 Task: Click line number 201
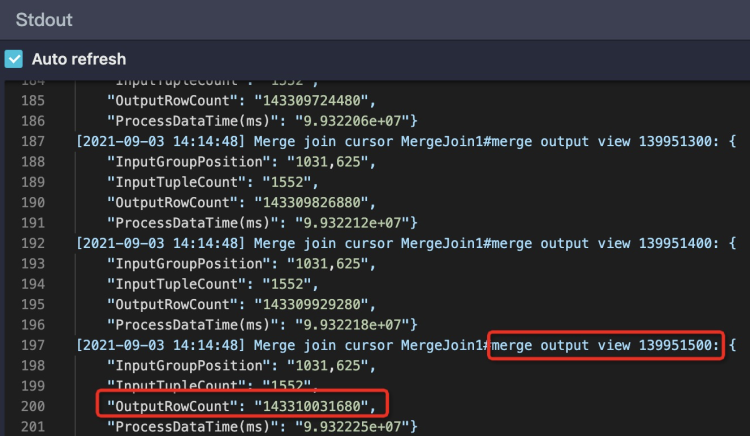tap(33, 426)
